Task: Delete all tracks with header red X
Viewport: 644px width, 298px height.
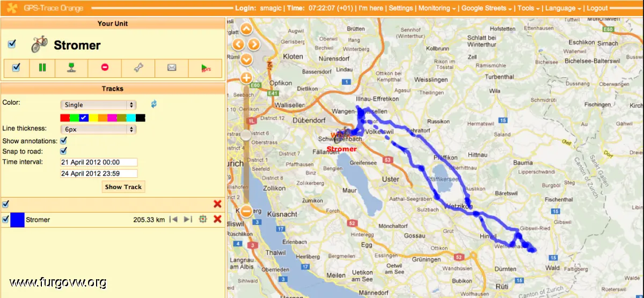Action: coord(217,203)
